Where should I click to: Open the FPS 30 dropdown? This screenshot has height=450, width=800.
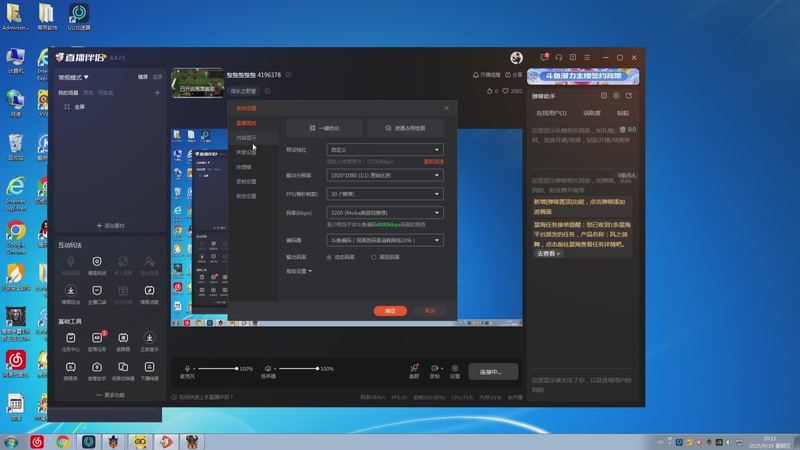pyautogui.click(x=385, y=194)
